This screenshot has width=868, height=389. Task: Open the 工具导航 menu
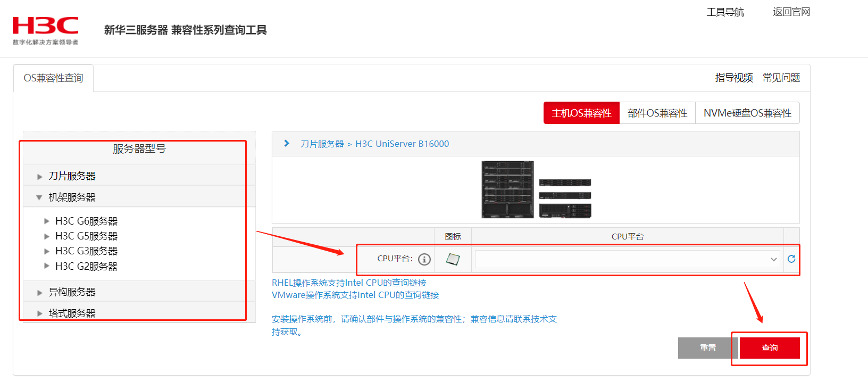point(725,12)
